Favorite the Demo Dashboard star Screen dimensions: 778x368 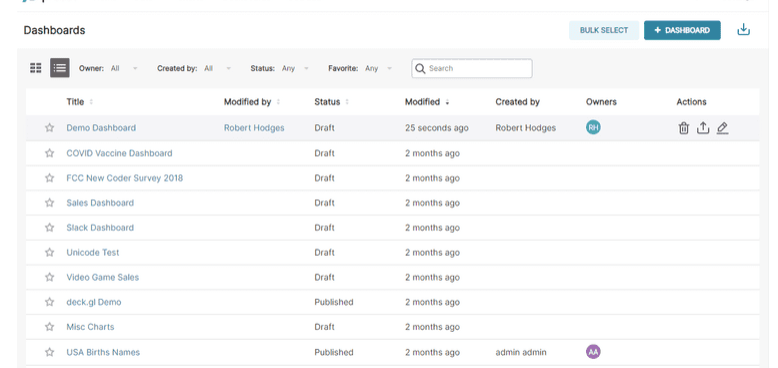click(49, 128)
